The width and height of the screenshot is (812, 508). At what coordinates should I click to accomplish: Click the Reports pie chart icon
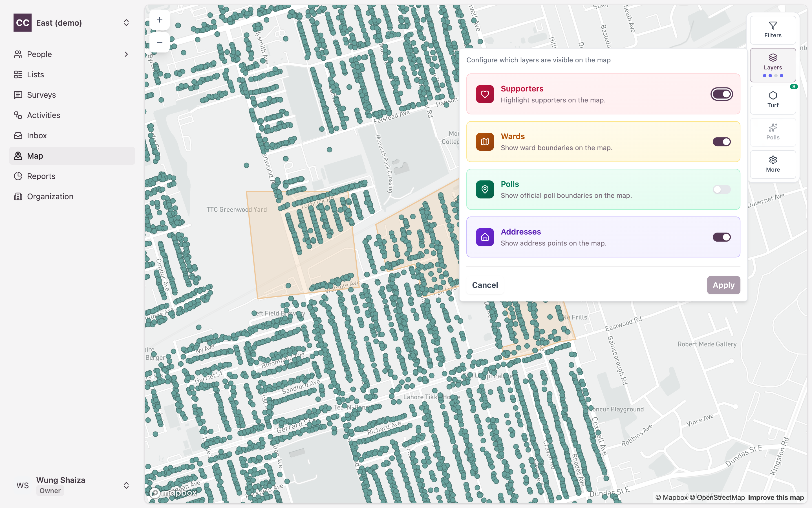(18, 176)
